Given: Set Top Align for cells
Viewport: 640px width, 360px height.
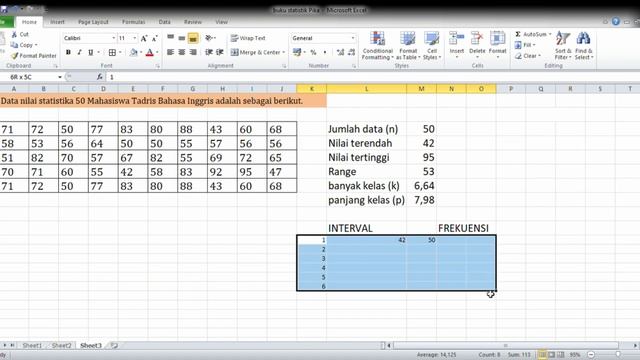Looking at the screenshot, I should tap(171, 38).
